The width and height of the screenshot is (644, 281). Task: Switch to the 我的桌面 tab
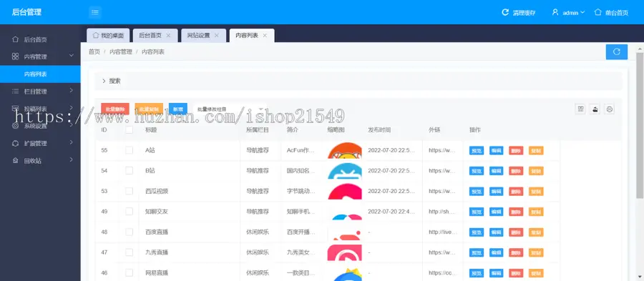point(108,36)
